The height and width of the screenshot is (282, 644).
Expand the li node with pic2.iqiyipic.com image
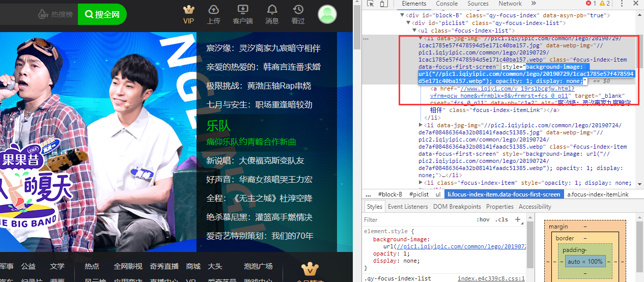421,125
